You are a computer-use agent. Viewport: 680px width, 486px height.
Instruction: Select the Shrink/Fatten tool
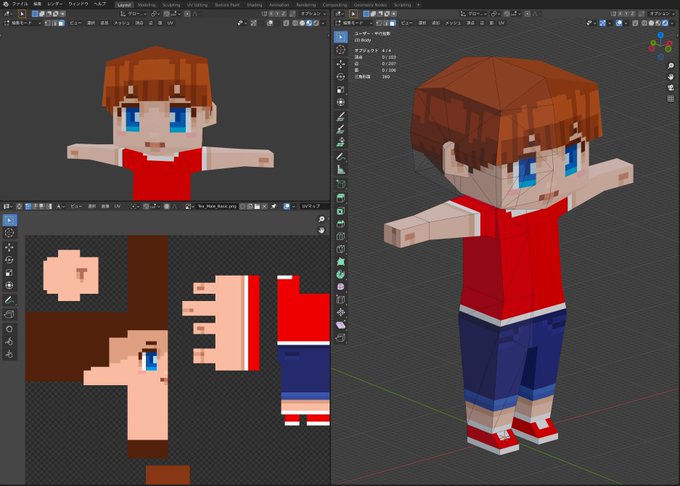coord(341,312)
